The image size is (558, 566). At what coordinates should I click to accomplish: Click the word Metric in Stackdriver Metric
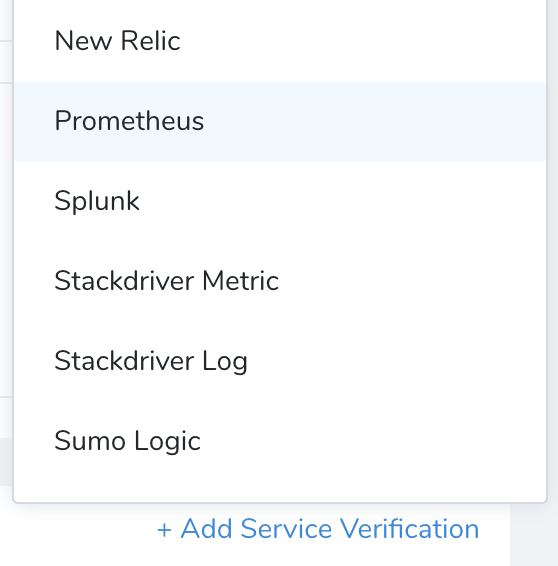pos(240,281)
